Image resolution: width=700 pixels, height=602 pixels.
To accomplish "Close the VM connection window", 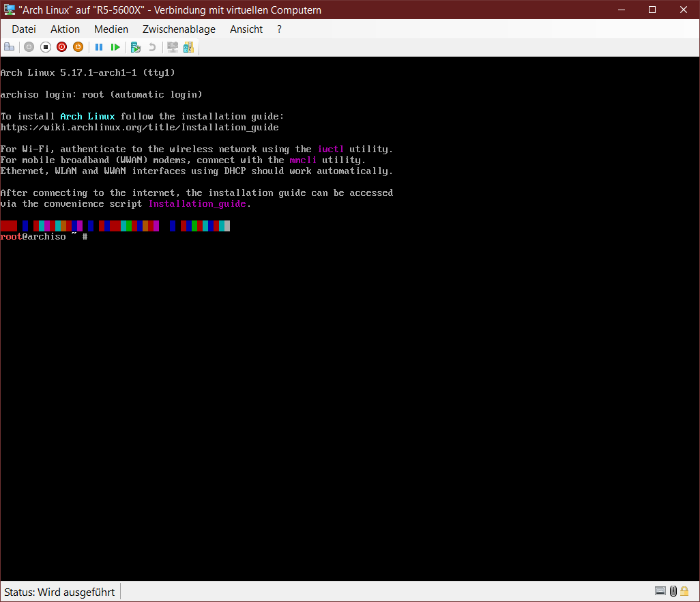I will point(684,10).
